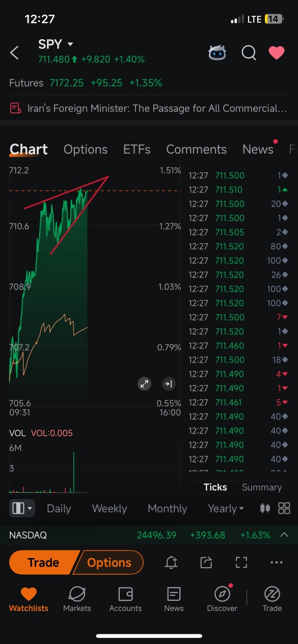Tap the VOL:0.005 volume indicator label

[52, 433]
